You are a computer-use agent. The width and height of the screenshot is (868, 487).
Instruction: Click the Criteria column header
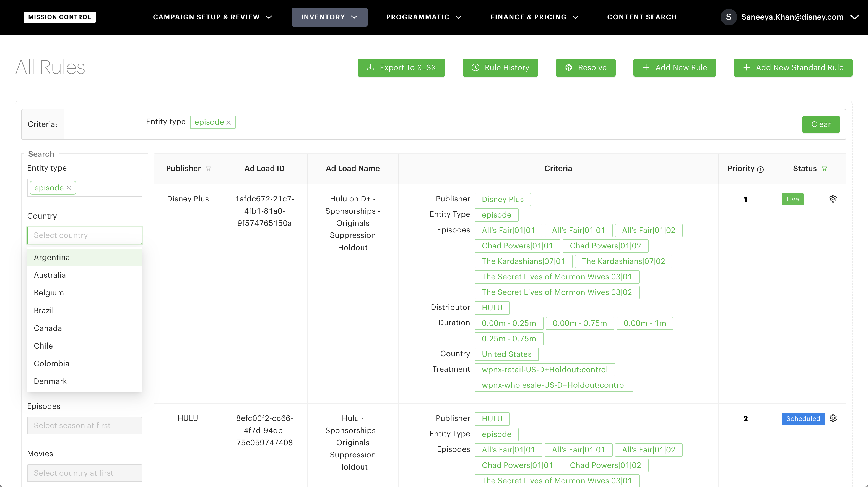click(558, 168)
